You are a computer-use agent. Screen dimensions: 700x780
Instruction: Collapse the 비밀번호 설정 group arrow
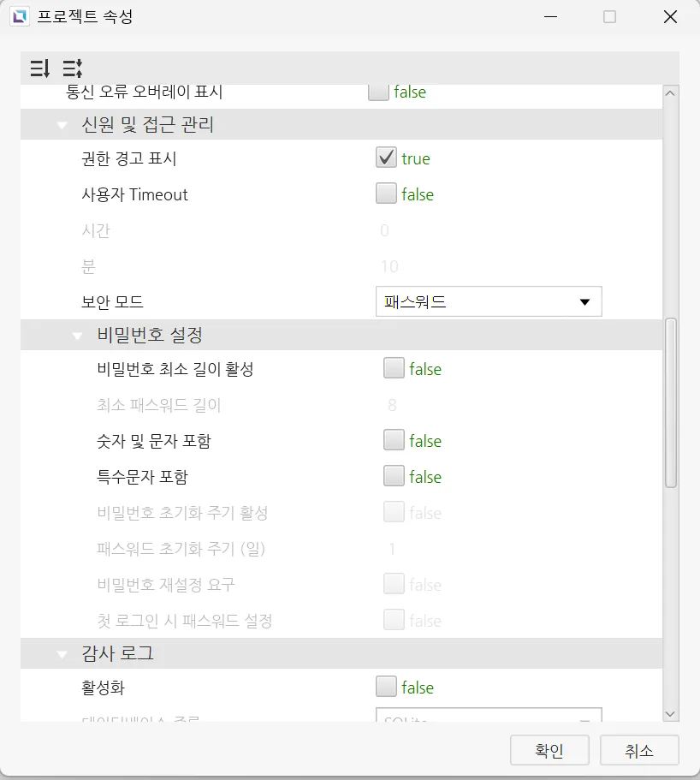click(78, 334)
